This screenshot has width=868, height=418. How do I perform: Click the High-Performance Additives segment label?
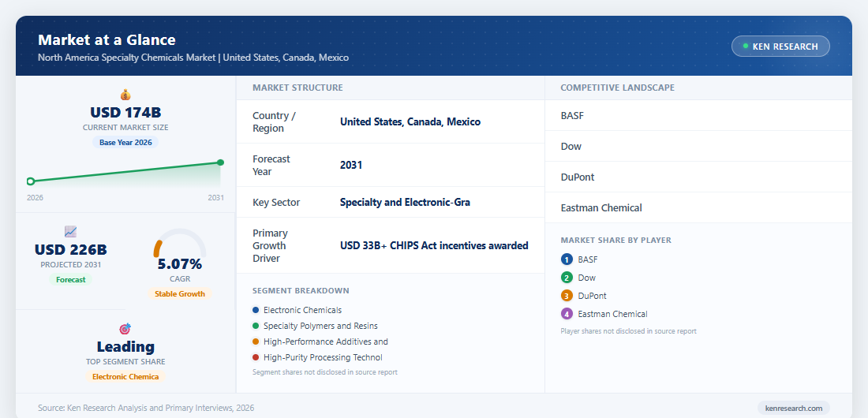coord(325,341)
